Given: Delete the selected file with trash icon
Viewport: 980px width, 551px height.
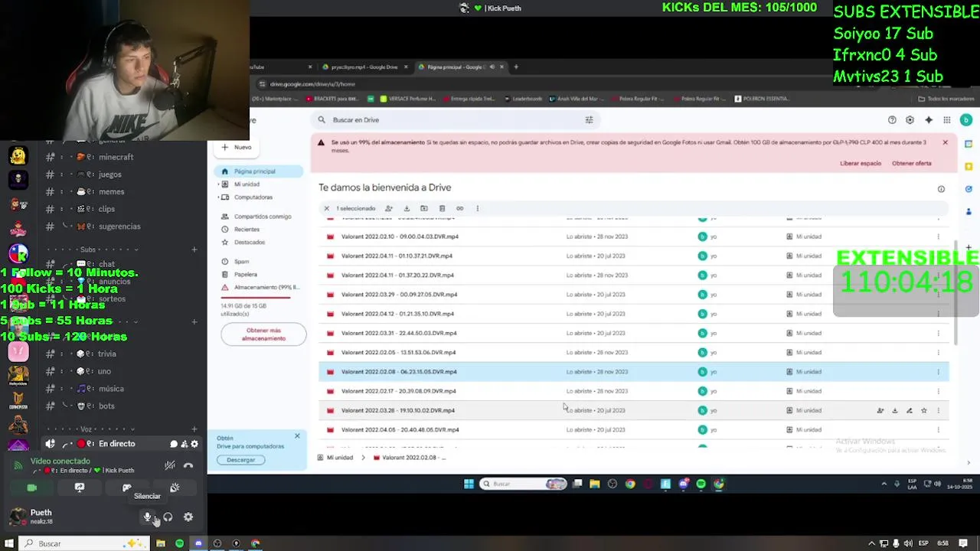Looking at the screenshot, I should pyautogui.click(x=442, y=208).
